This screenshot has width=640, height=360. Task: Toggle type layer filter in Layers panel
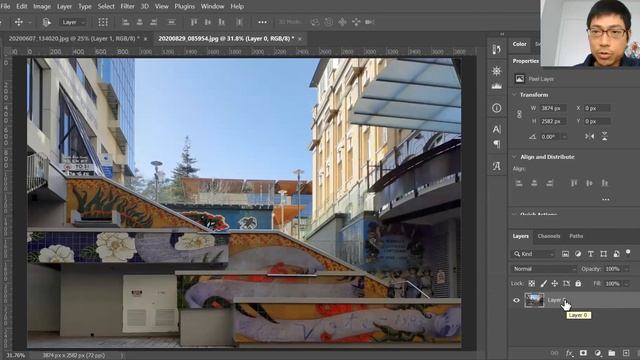[591, 254]
